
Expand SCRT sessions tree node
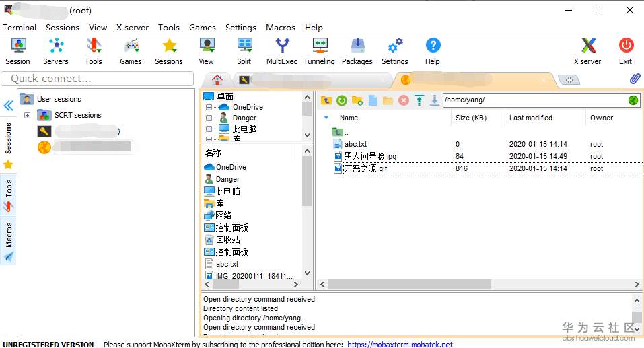click(27, 116)
